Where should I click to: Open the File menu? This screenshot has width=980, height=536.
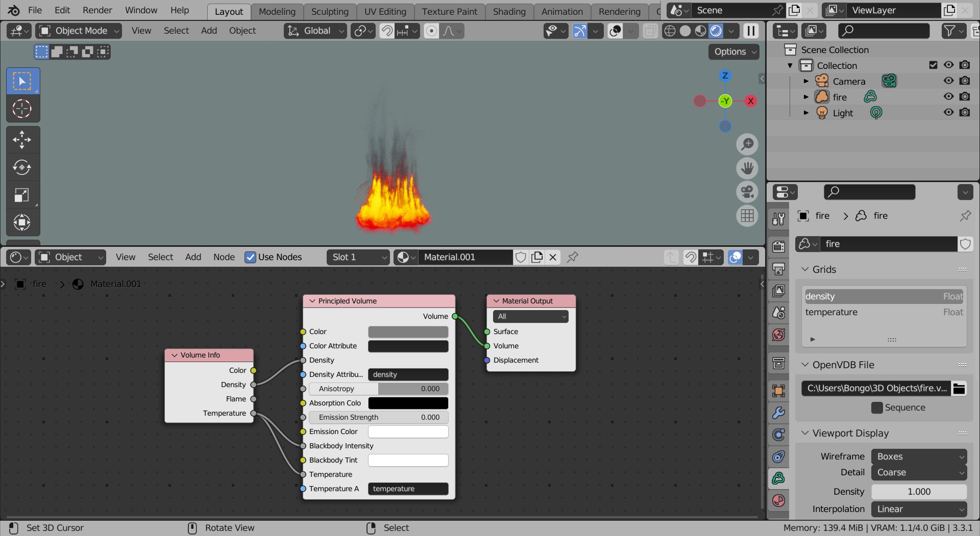point(35,10)
